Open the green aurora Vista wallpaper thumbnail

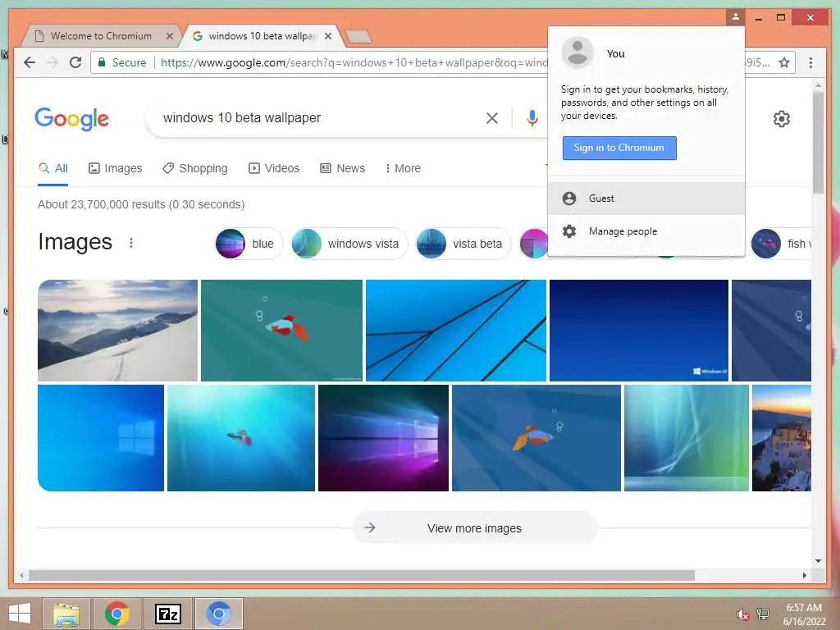click(x=687, y=438)
